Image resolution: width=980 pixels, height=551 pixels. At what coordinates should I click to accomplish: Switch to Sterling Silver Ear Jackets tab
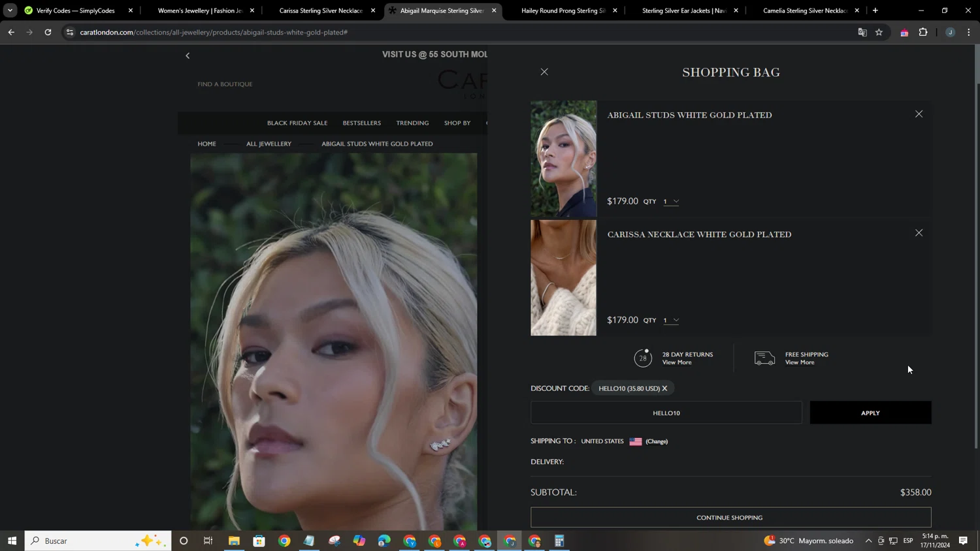(684, 10)
